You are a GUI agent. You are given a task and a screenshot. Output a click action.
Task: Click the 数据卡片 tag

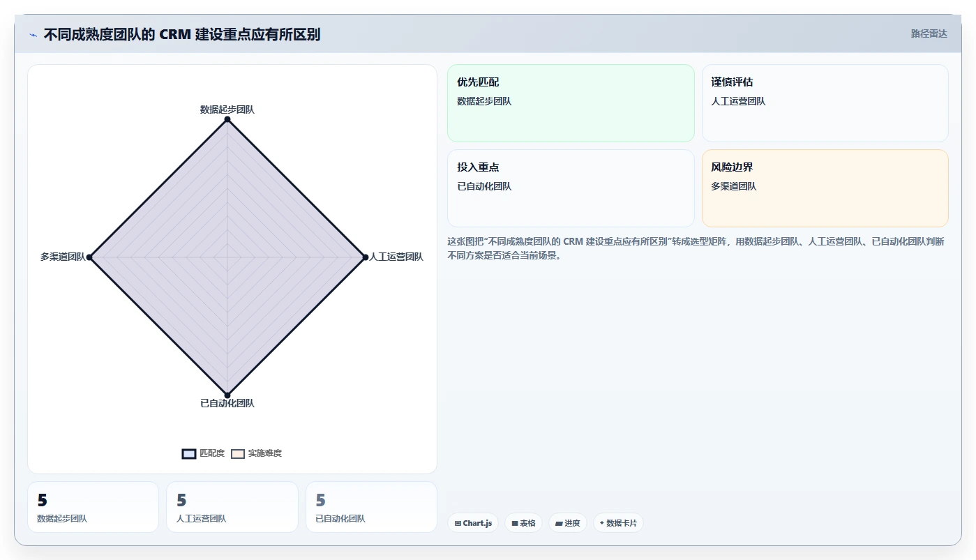(618, 523)
